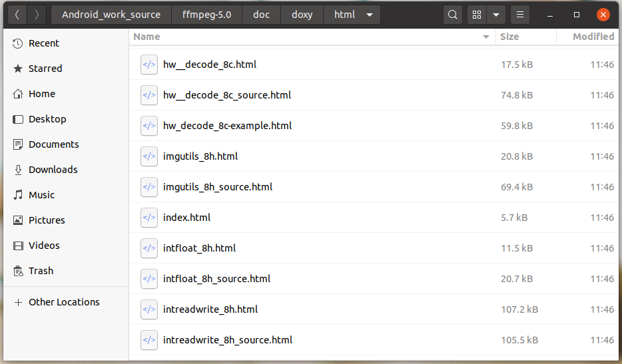Screen dimensions: 622x364
Task: Sort files by Size column
Action: coord(509,37)
